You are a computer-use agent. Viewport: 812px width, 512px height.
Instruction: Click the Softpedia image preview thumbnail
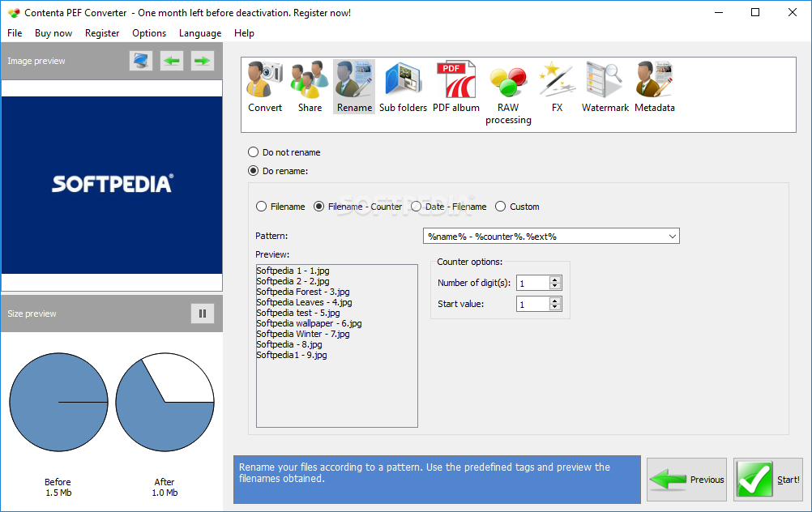point(112,185)
